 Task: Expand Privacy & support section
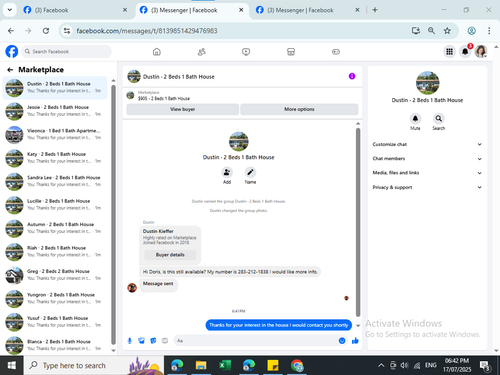coord(427,187)
